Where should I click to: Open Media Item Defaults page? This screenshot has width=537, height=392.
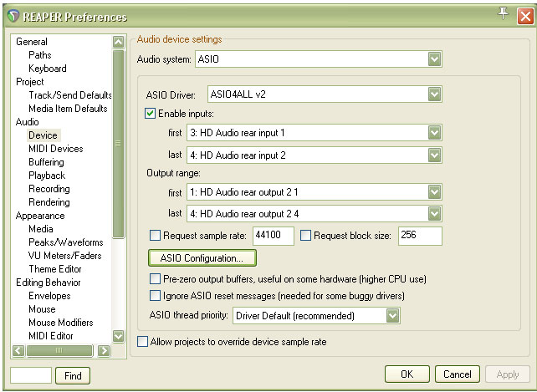pyautogui.click(x=68, y=109)
